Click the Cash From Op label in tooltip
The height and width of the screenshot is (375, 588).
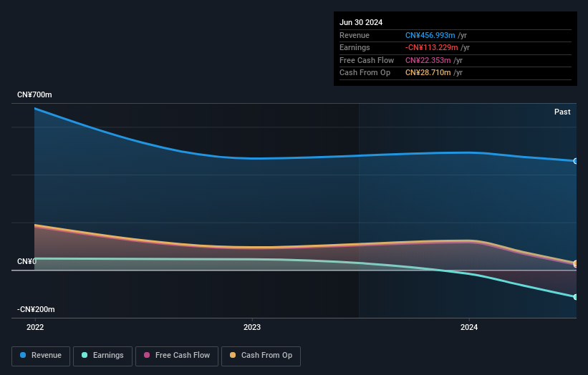point(365,73)
